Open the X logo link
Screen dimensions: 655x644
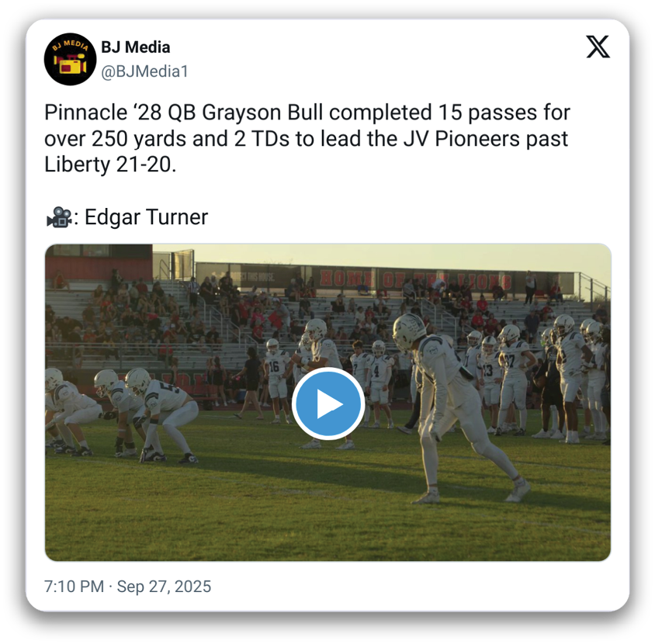(598, 47)
